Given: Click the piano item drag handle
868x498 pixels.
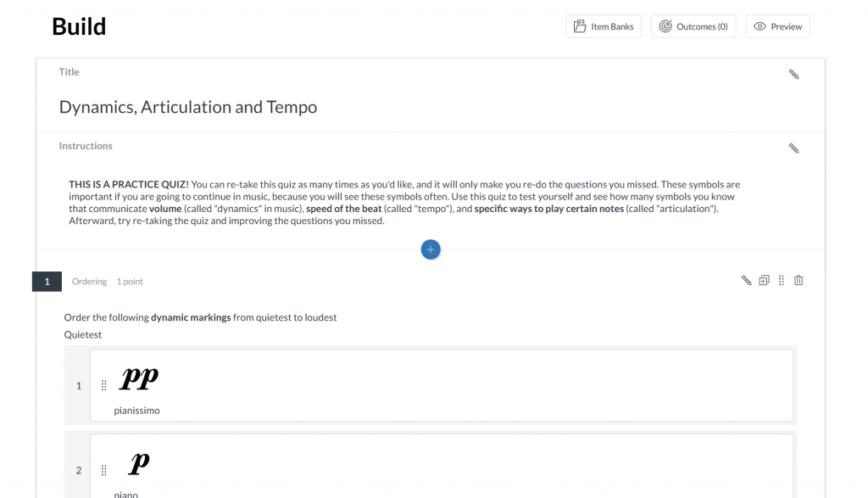Looking at the screenshot, I should 103,470.
